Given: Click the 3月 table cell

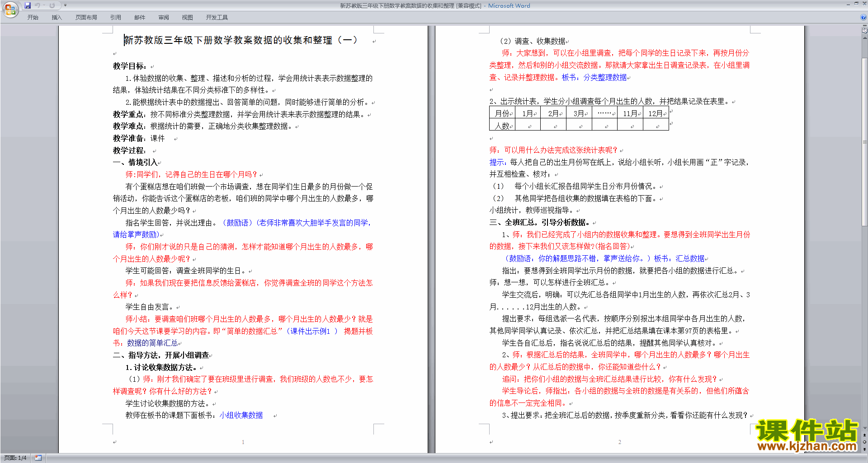Looking at the screenshot, I should click(579, 113).
